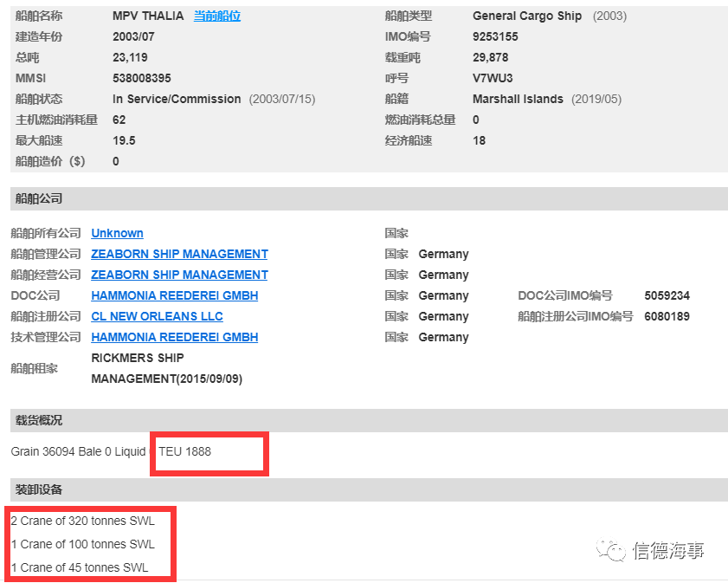
Task: Open HAMMONIA REEDEREI GMBH link in 技术管理公司 row
Action: (175, 337)
